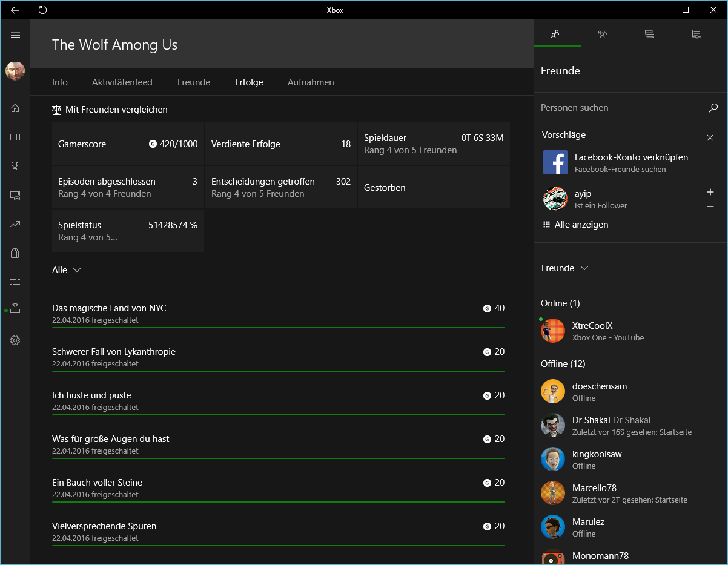Image resolution: width=728 pixels, height=565 pixels.
Task: Switch to Parties panel tab icon
Action: coord(602,34)
